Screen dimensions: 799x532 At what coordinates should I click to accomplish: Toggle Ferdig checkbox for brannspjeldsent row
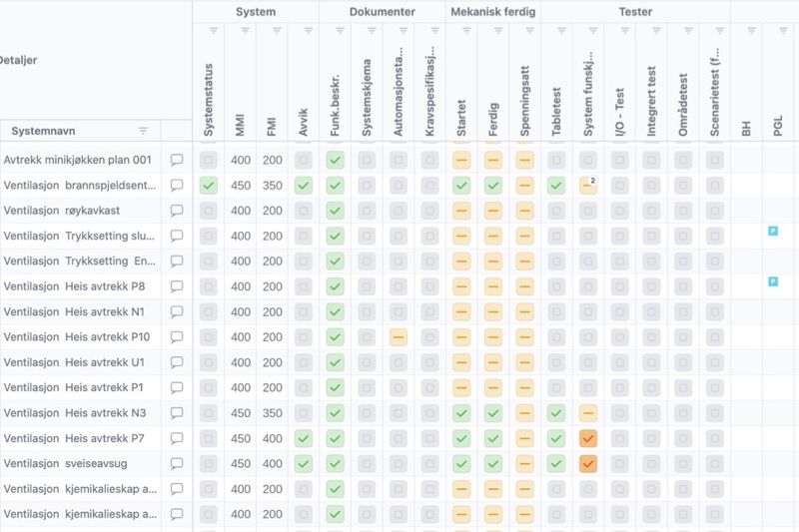tap(493, 186)
